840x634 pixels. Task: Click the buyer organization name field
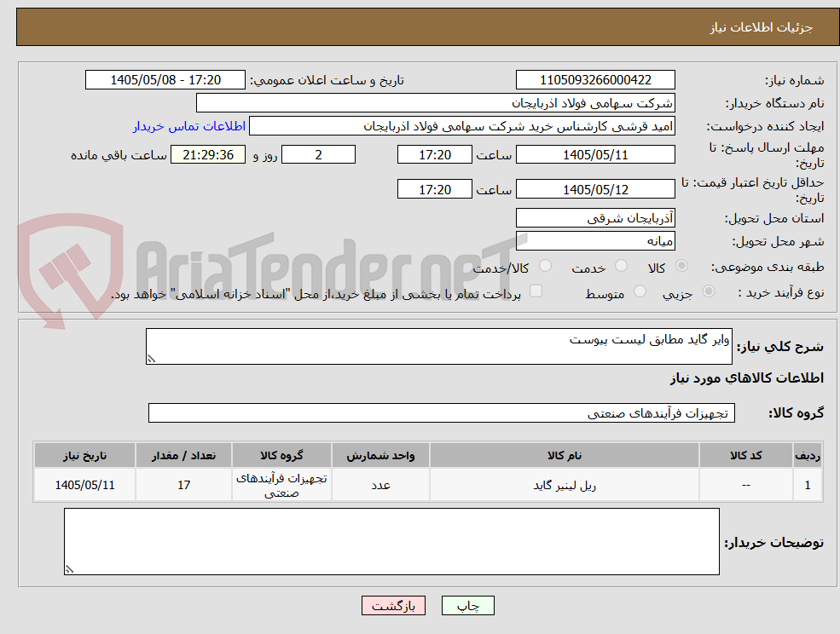coord(435,103)
